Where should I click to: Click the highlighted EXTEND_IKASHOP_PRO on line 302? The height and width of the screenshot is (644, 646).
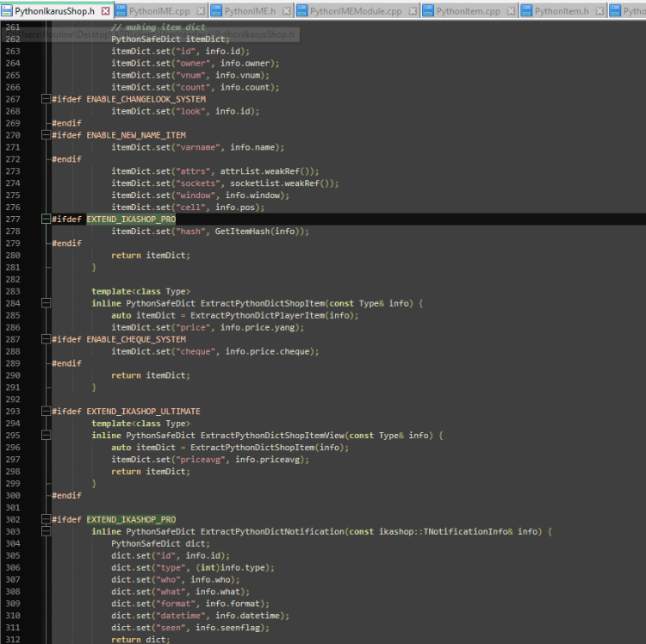coord(131,519)
